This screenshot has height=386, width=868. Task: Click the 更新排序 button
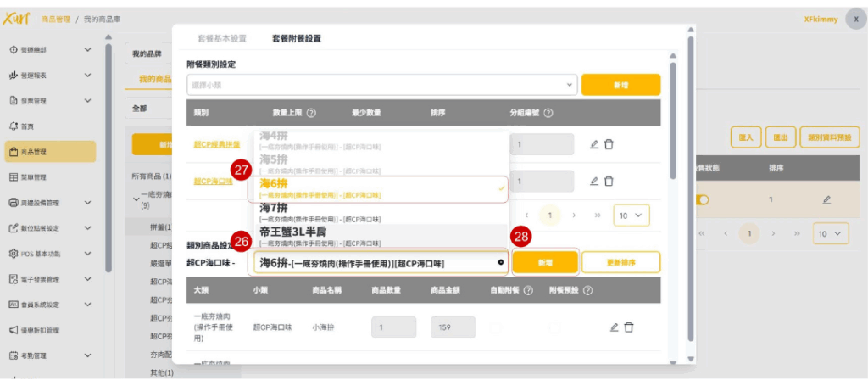click(620, 263)
